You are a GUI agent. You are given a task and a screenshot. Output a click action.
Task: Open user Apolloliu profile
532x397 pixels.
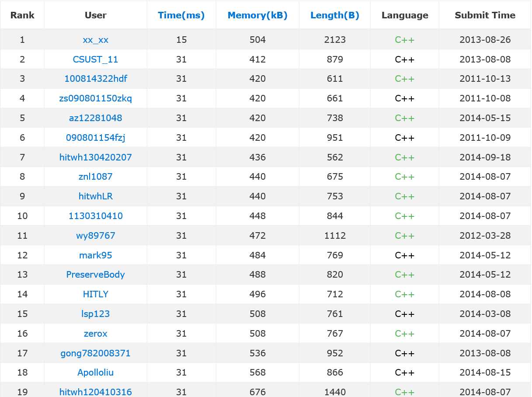(x=96, y=373)
